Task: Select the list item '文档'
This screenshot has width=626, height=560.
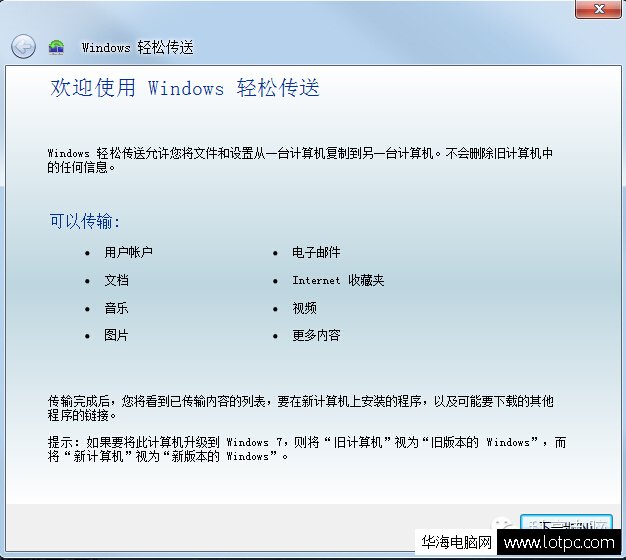Action: 117,280
